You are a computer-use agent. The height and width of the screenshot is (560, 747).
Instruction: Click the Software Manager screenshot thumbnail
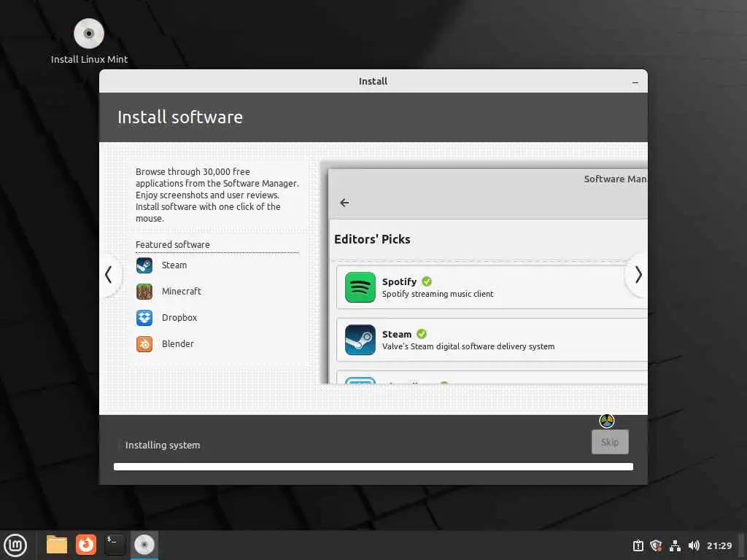(x=488, y=276)
